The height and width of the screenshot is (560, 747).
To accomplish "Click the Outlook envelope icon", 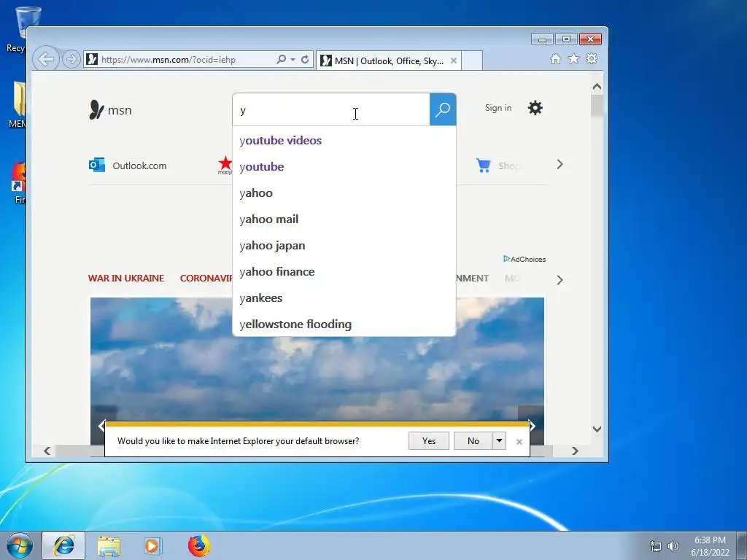I will pyautogui.click(x=97, y=166).
